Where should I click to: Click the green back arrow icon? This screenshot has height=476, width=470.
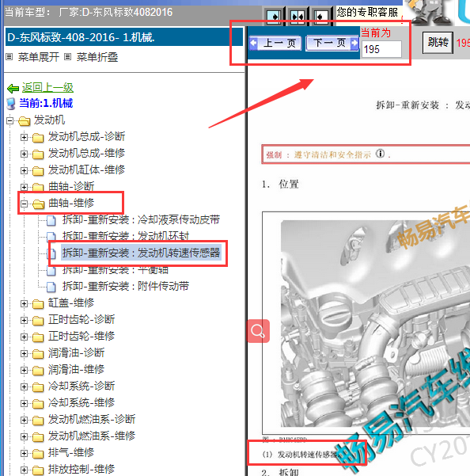coord(13,89)
